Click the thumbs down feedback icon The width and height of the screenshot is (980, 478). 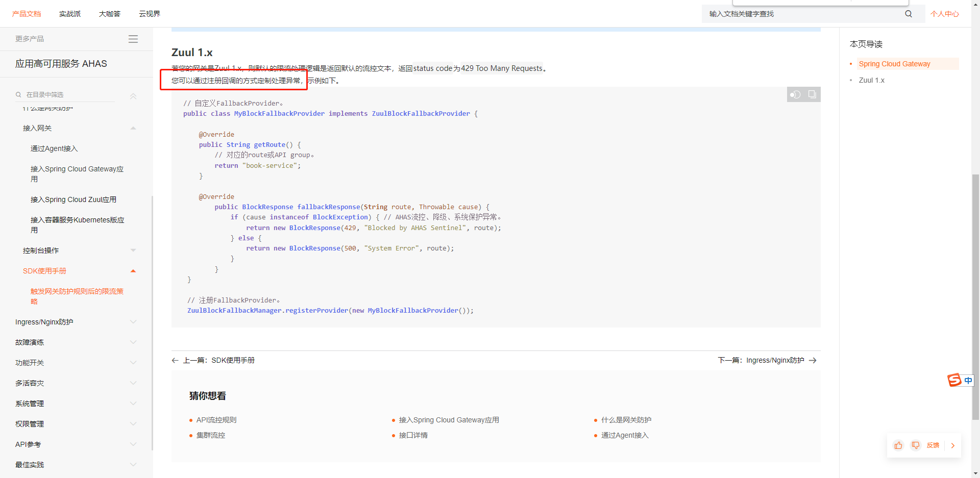pos(916,445)
